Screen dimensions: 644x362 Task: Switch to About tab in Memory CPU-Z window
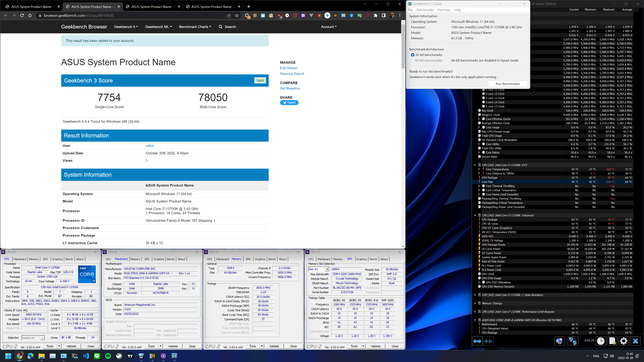click(x=282, y=259)
